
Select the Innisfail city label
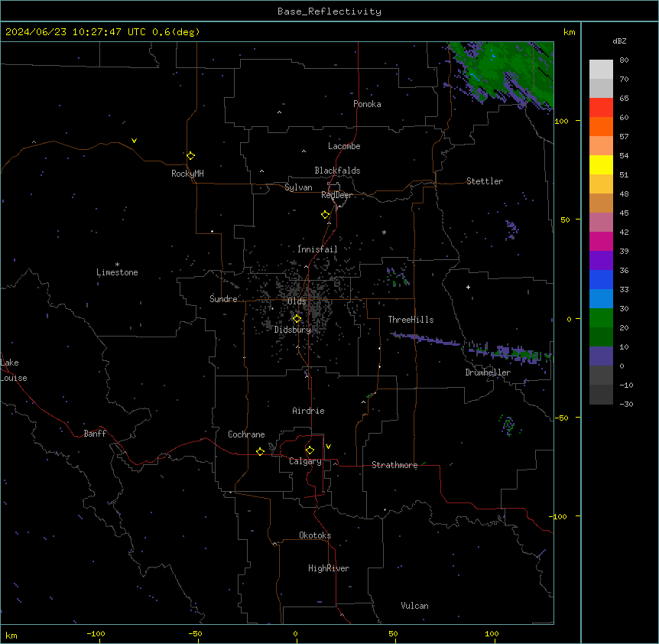[317, 249]
